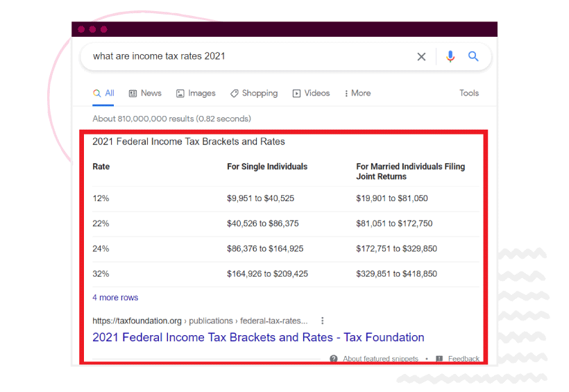569x392 pixels.
Task: Click in the search query input field
Action: (x=250, y=56)
